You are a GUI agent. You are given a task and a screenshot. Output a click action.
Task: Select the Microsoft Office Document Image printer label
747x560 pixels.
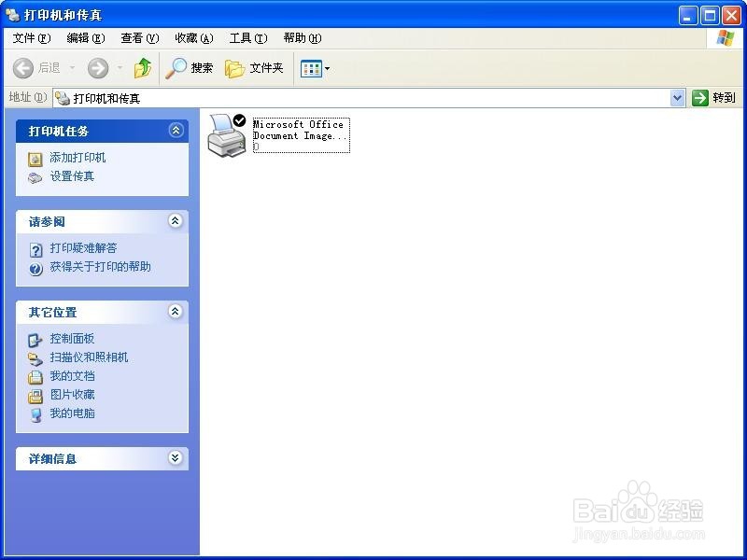(301, 135)
